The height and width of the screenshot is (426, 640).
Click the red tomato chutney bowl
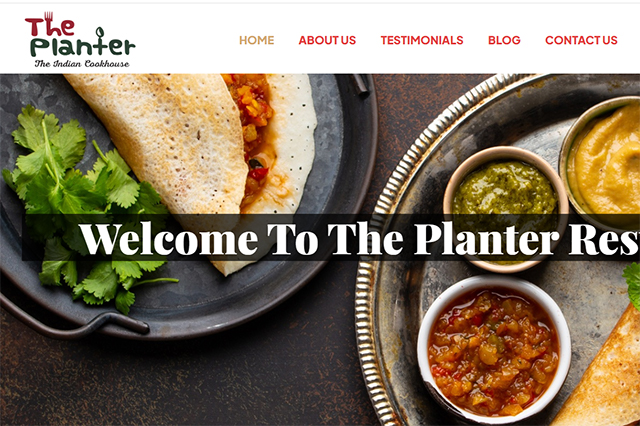click(494, 351)
